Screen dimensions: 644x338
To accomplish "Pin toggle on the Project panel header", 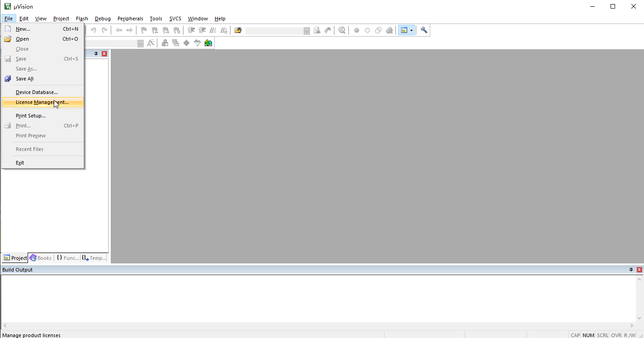I will (96, 54).
